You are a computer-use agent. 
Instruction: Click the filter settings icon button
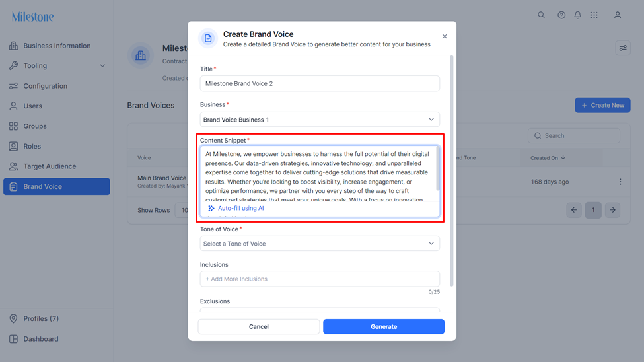click(x=623, y=48)
